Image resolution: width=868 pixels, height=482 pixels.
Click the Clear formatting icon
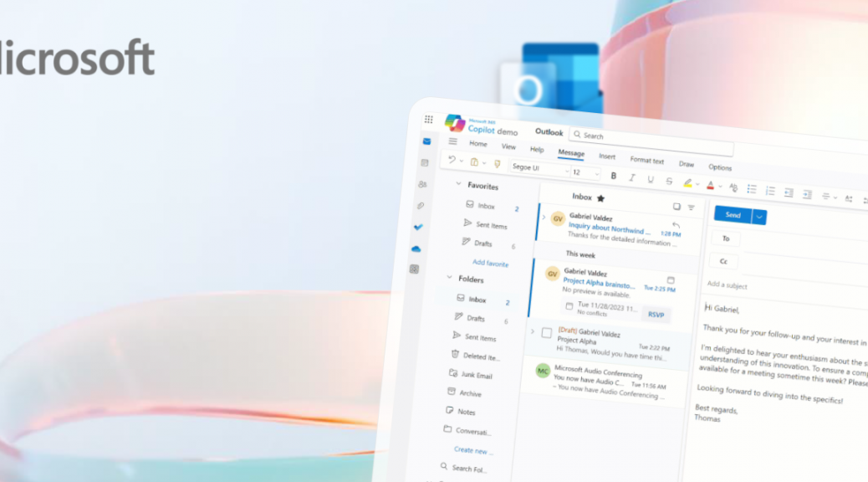coord(733,187)
